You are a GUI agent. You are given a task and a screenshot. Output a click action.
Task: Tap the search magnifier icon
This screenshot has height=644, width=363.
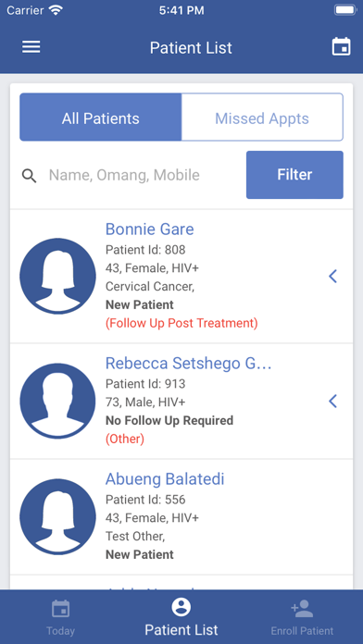(x=30, y=176)
